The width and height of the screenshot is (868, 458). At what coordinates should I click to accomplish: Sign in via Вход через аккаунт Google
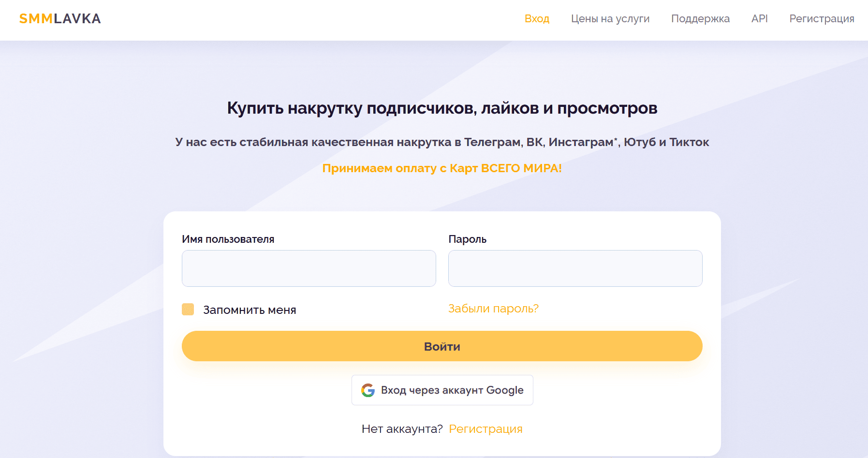click(x=442, y=390)
